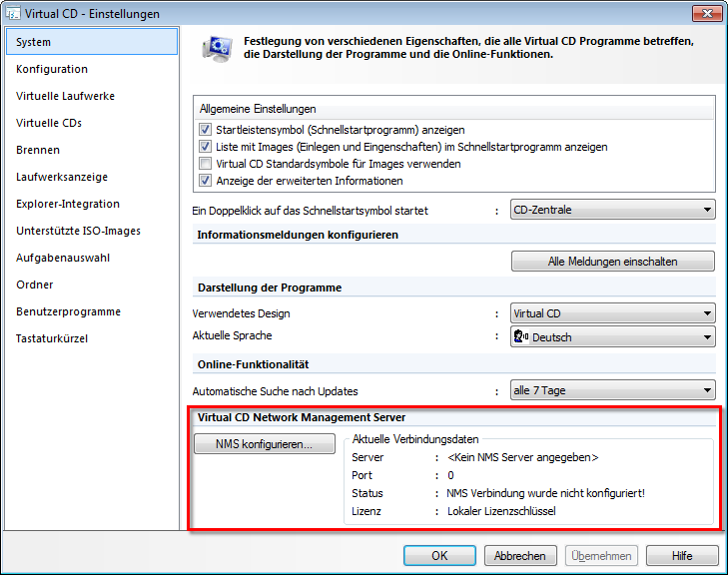Expand the Aktuelle Sprache Deutsch dropdown

coord(612,337)
